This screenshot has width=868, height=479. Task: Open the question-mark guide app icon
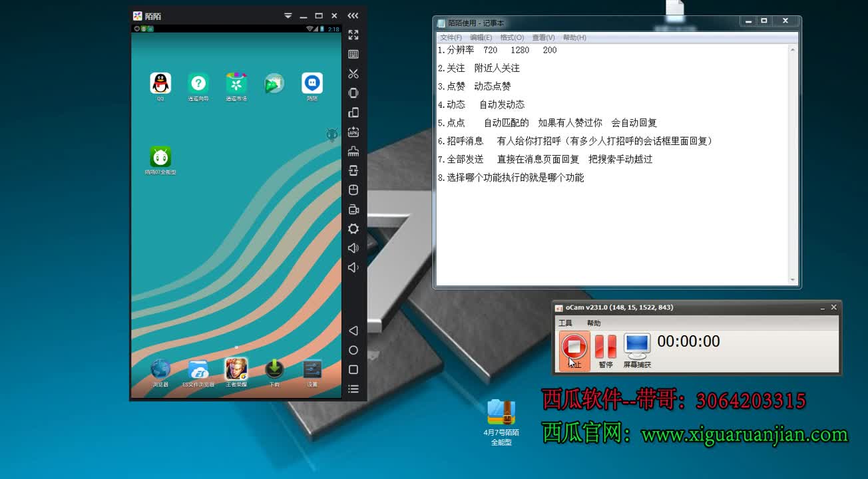pyautogui.click(x=198, y=84)
